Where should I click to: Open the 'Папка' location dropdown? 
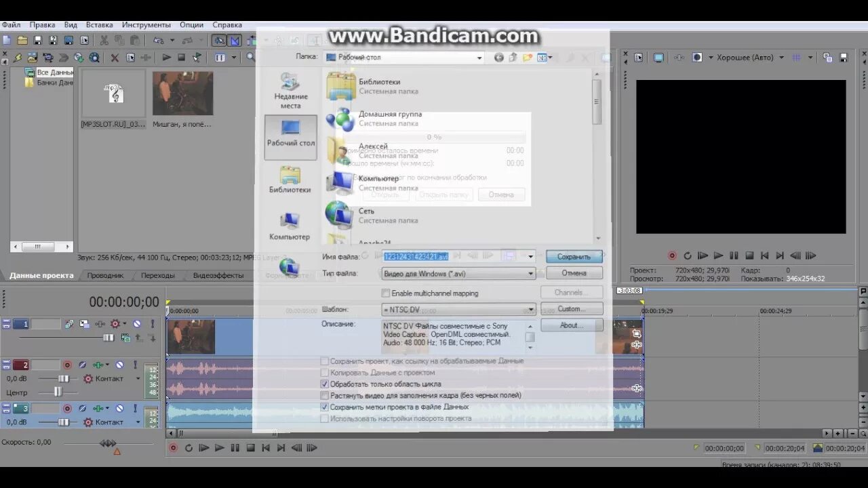tap(479, 58)
